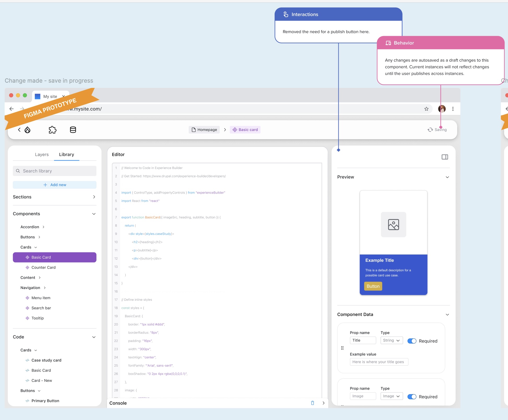Open browser three-dot menu
508x420 pixels.
coord(453,109)
